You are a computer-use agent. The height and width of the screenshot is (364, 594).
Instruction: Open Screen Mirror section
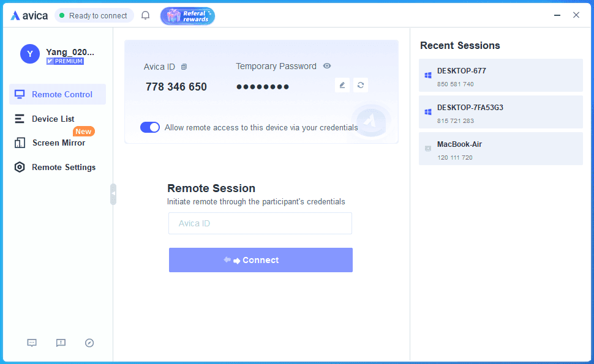click(58, 143)
